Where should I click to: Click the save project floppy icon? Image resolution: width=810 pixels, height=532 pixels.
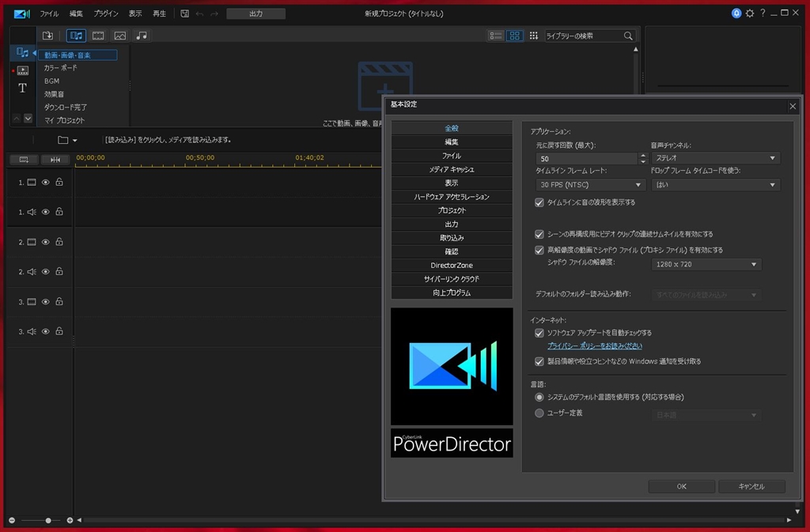point(184,13)
